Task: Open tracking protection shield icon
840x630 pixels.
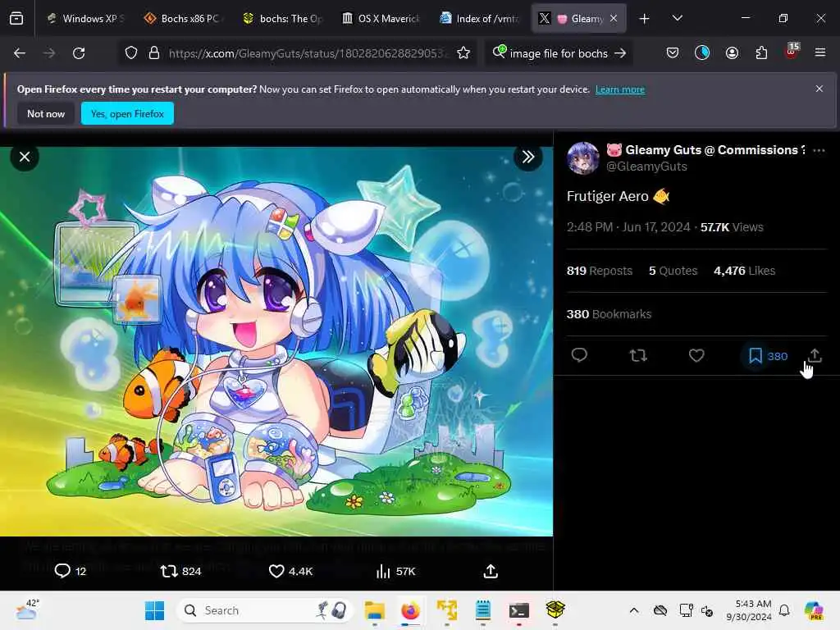Action: coord(131,53)
